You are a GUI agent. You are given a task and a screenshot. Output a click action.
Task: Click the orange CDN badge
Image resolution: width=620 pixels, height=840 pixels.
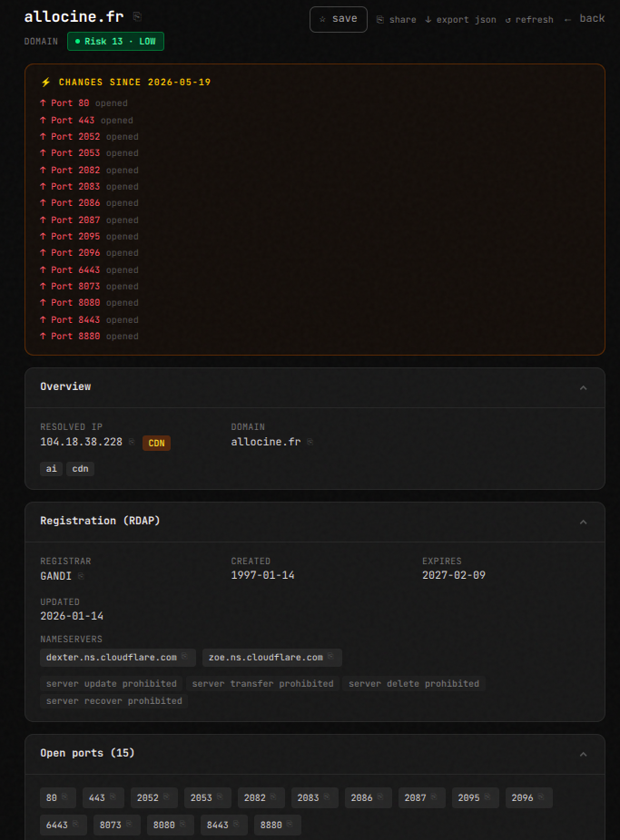coord(156,443)
